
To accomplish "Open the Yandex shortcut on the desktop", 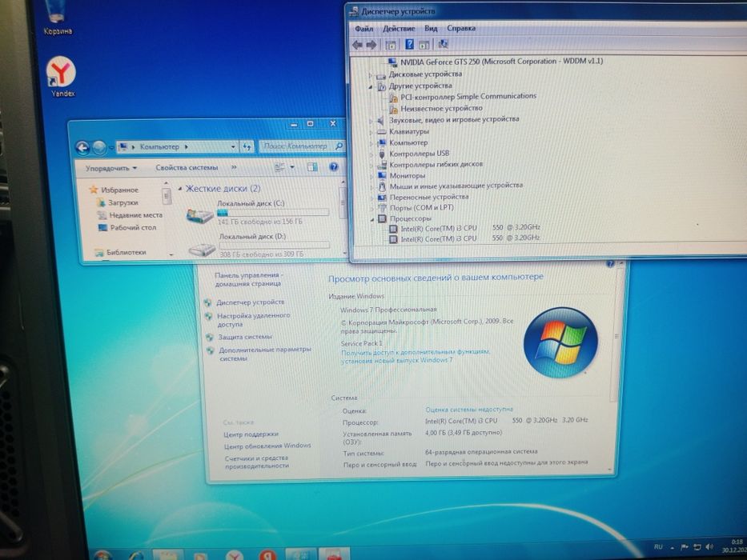I will coord(62,76).
